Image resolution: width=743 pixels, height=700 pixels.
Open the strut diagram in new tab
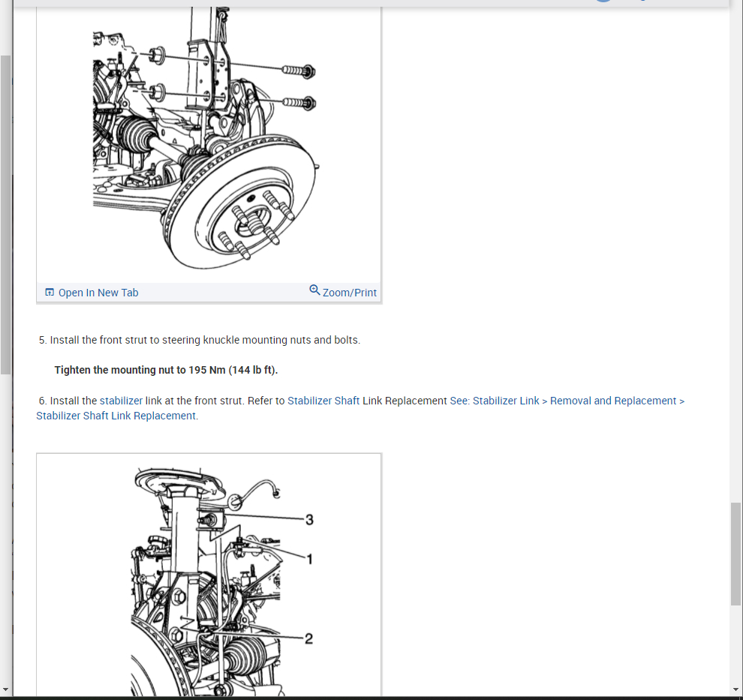(98, 293)
